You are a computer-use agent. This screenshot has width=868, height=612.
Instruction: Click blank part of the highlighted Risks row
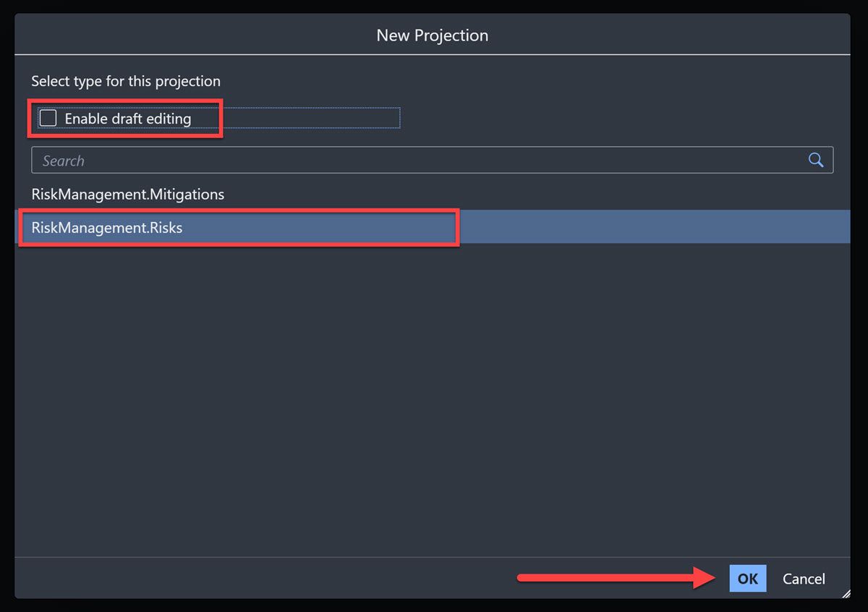(x=651, y=227)
